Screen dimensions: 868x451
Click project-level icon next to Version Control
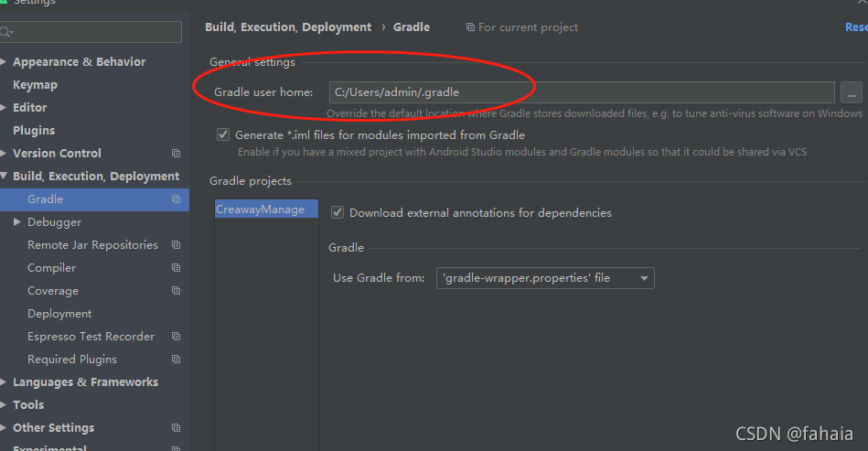[176, 154]
